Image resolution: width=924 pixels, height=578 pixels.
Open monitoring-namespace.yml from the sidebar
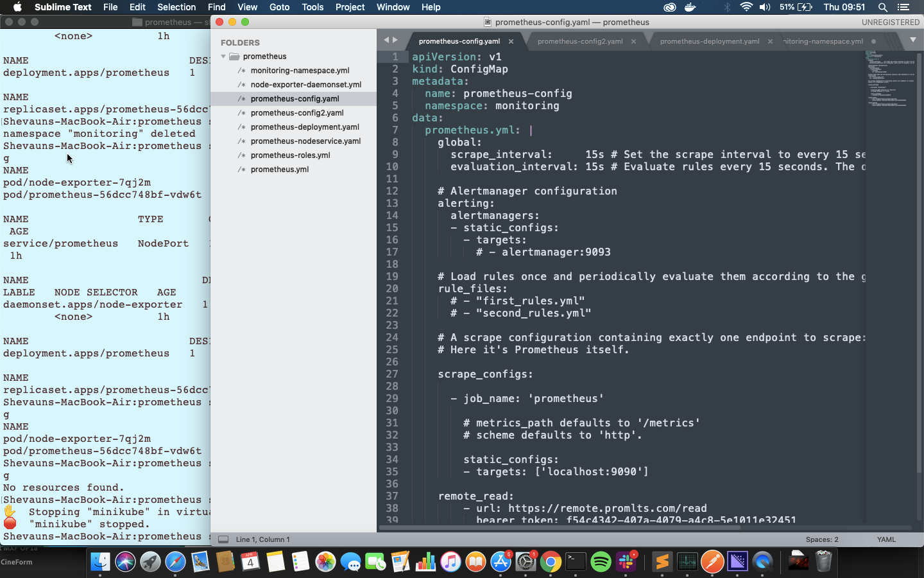coord(300,71)
